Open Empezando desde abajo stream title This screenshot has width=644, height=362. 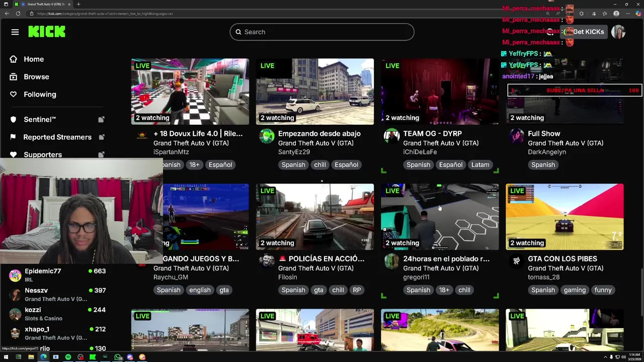[319, 134]
